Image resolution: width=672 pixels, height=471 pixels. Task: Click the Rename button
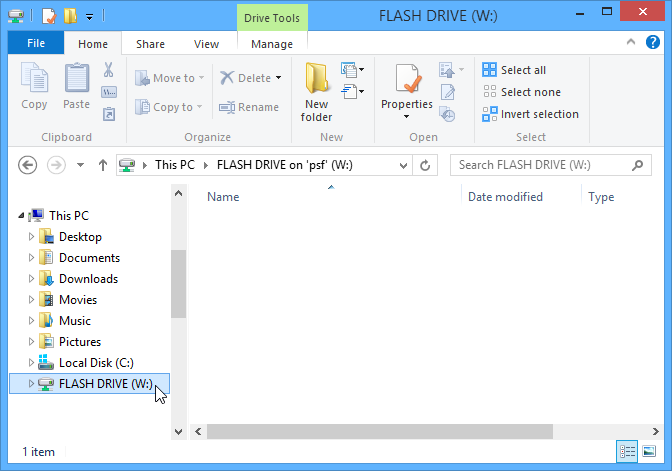pyautogui.click(x=249, y=107)
